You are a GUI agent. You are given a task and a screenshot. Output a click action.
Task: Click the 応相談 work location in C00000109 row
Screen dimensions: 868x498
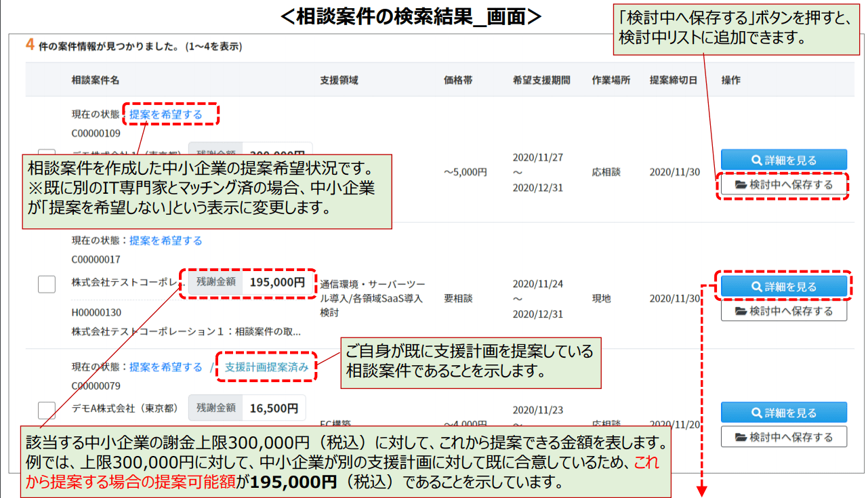[606, 172]
